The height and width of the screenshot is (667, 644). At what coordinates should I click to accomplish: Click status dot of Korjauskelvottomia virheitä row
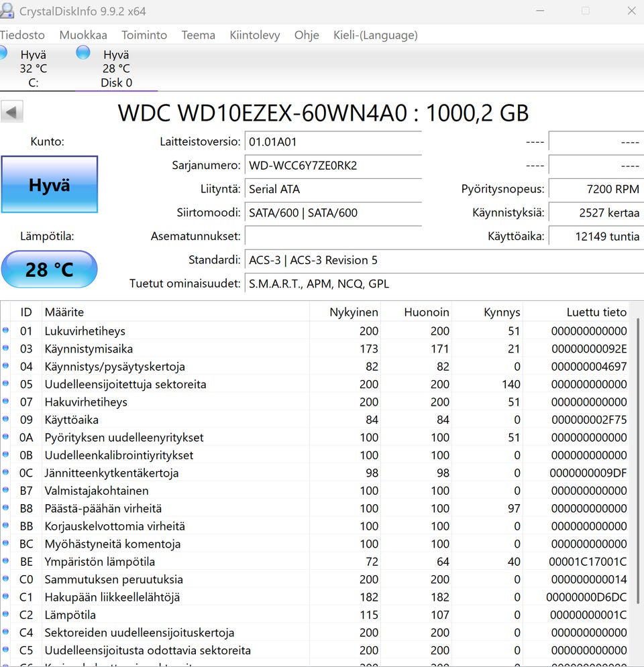coord(5,526)
